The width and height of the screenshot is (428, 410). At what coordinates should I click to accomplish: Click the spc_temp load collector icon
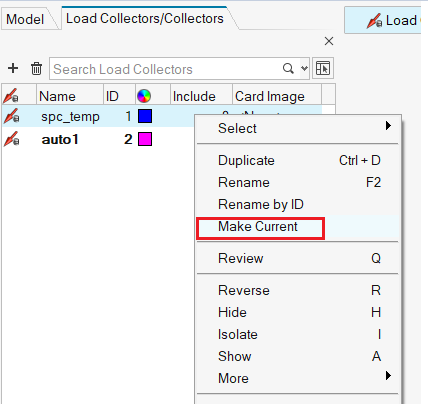(11, 116)
